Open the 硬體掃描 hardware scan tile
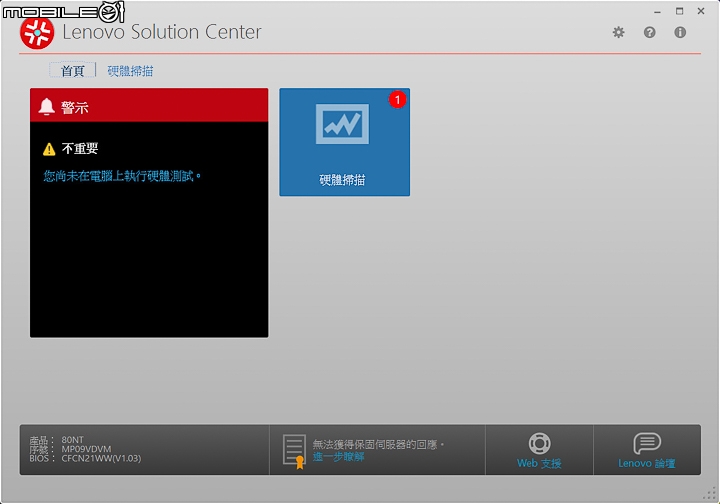Image resolution: width=720 pixels, height=504 pixels. click(x=344, y=142)
